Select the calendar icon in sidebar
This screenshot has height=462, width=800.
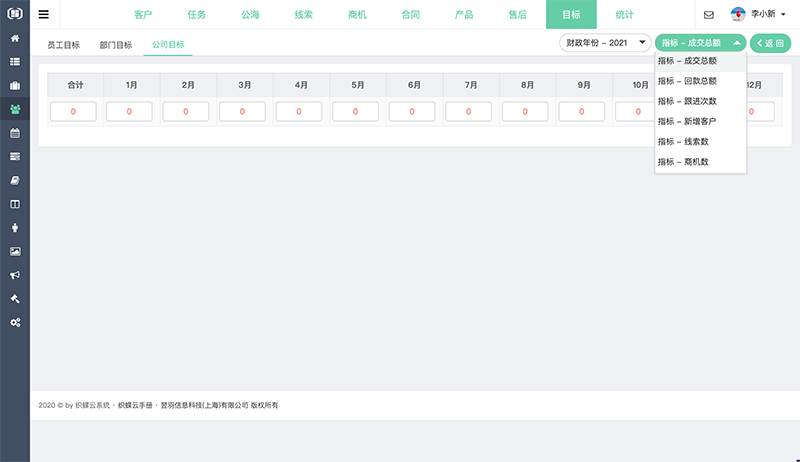pos(15,132)
